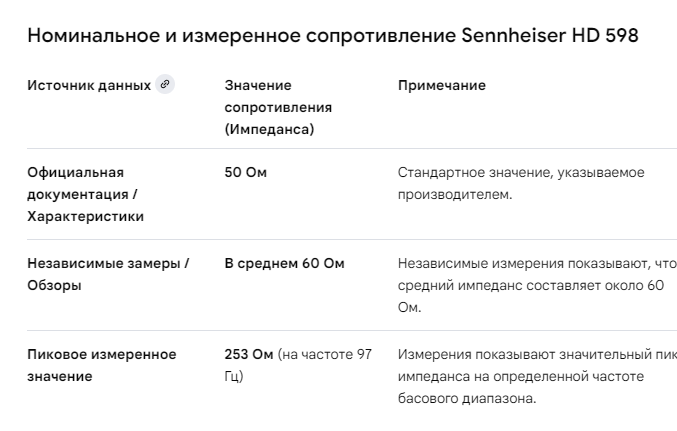Screen dimensions: 677x431
Task: Select the Примечание column header
Action: pos(441,86)
